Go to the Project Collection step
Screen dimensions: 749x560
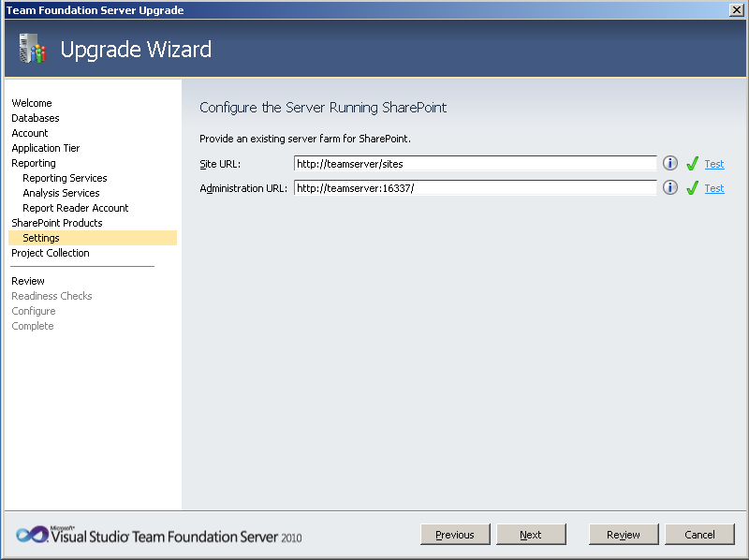[x=50, y=253]
